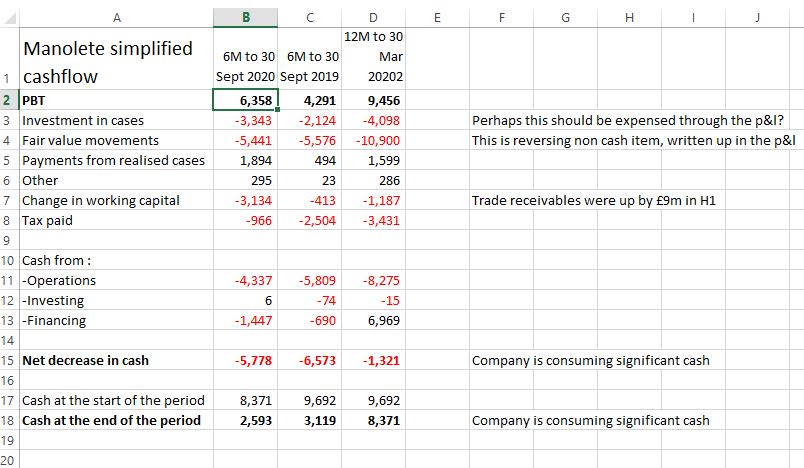Viewport: 804px width, 468px height.
Task: Click the Select All corner triangle
Action: click(x=10, y=18)
